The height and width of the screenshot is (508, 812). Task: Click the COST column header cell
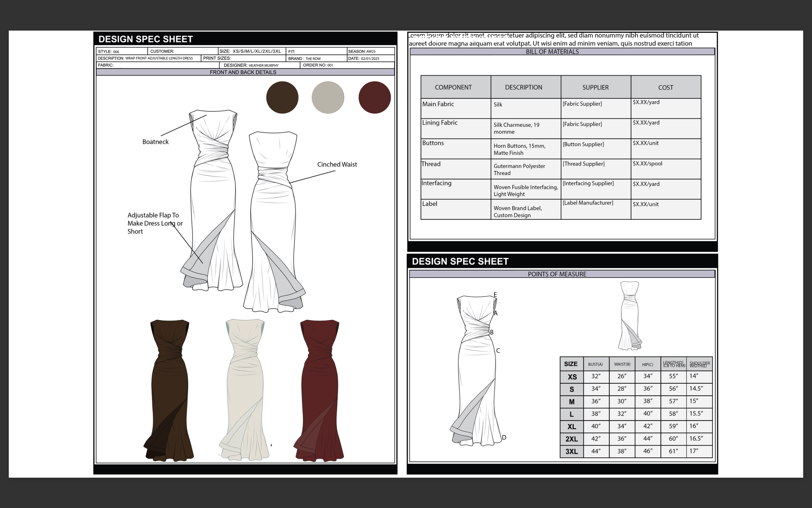click(x=665, y=87)
